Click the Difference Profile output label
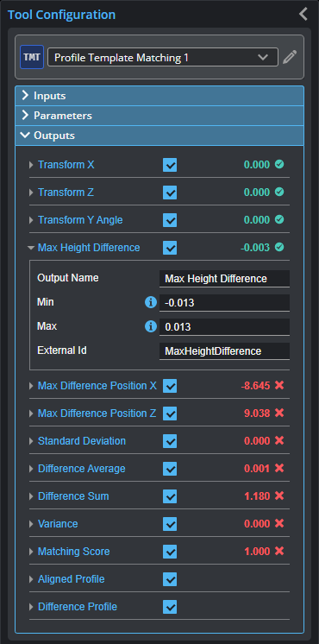Screen dimensions: 319x644 click(78, 607)
